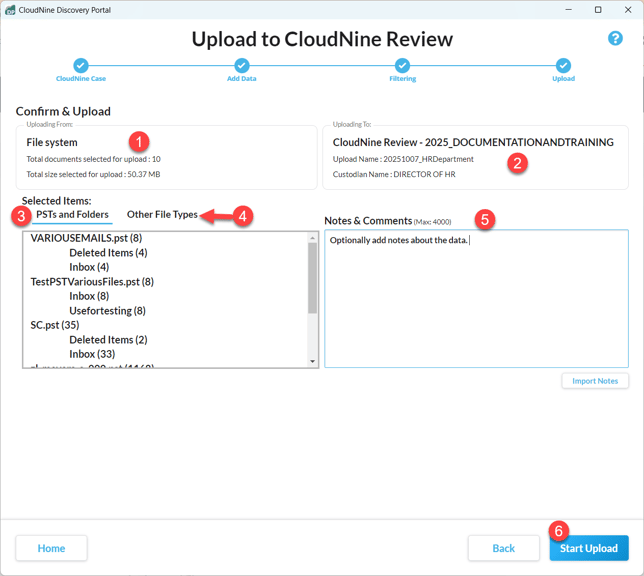
Task: Click the scroll up arrow in items list
Action: [313, 238]
